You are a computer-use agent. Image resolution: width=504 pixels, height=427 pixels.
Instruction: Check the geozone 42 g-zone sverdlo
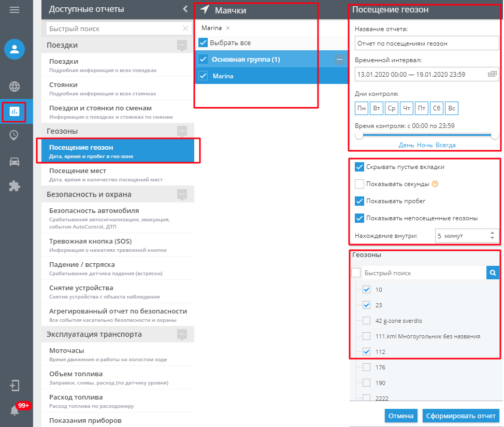click(366, 321)
